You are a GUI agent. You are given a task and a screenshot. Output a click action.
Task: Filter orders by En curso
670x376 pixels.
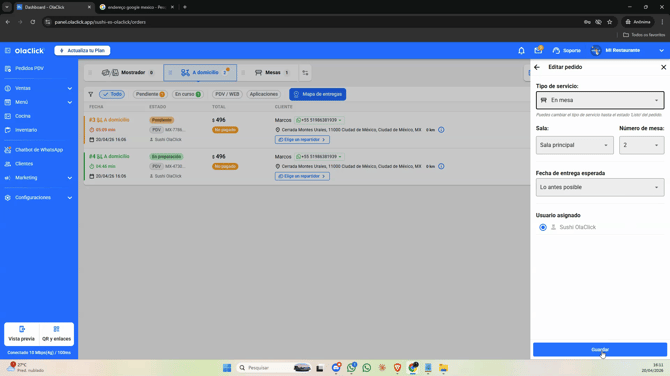pyautogui.click(x=188, y=94)
